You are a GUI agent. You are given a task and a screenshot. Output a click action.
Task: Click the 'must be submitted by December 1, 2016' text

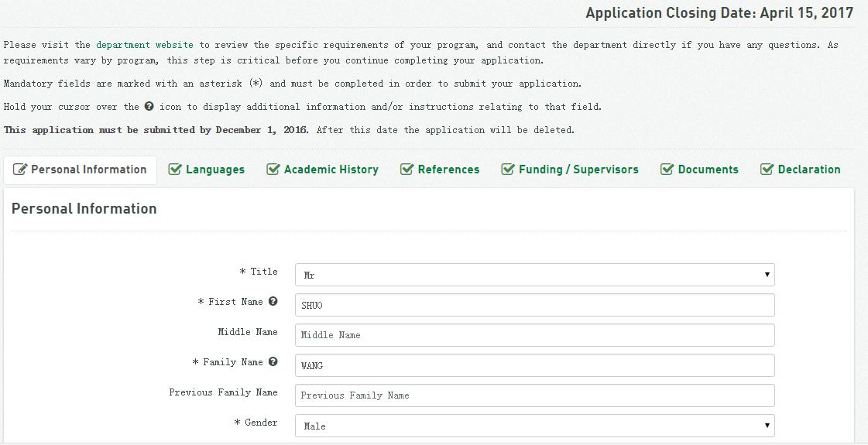(x=203, y=130)
